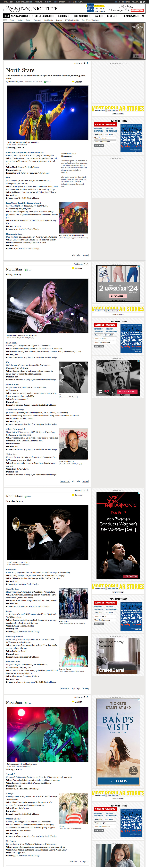The image size is (149, 868).
Task: Switch Most Popular Stories to Most Emailed
Action: click(113, 110)
